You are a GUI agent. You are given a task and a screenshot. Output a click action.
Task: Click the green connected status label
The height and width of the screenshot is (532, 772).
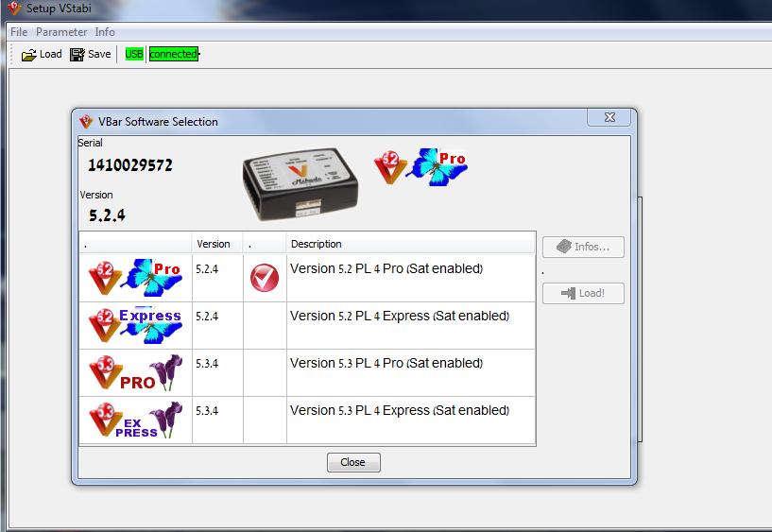click(174, 54)
